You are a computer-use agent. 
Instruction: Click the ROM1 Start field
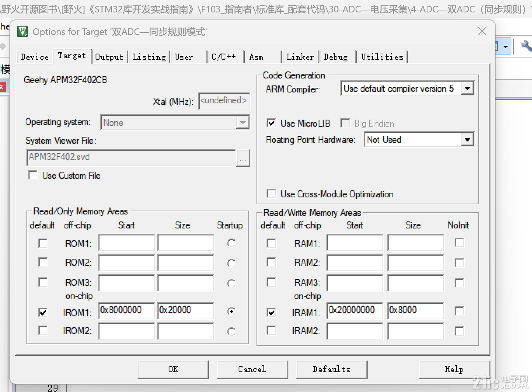coord(126,243)
